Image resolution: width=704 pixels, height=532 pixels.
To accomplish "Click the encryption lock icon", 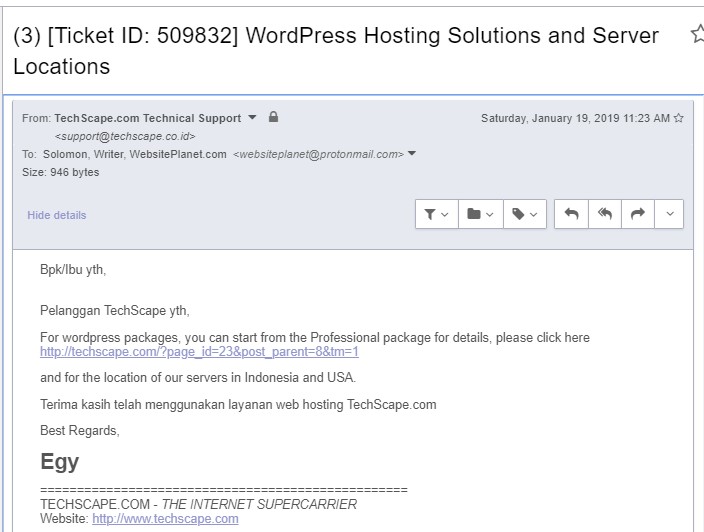I will pyautogui.click(x=273, y=117).
